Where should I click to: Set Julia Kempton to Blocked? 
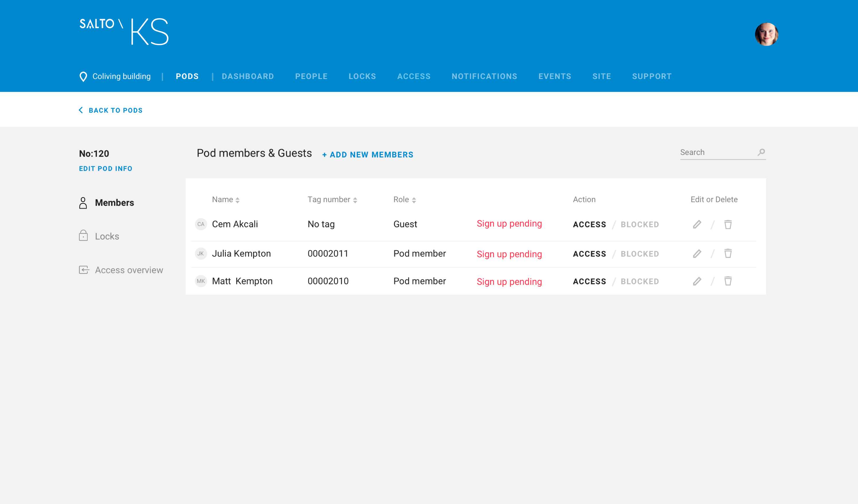[640, 254]
